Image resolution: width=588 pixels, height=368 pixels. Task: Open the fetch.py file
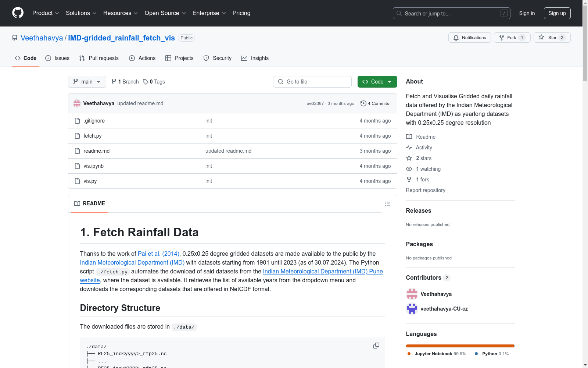(x=93, y=136)
